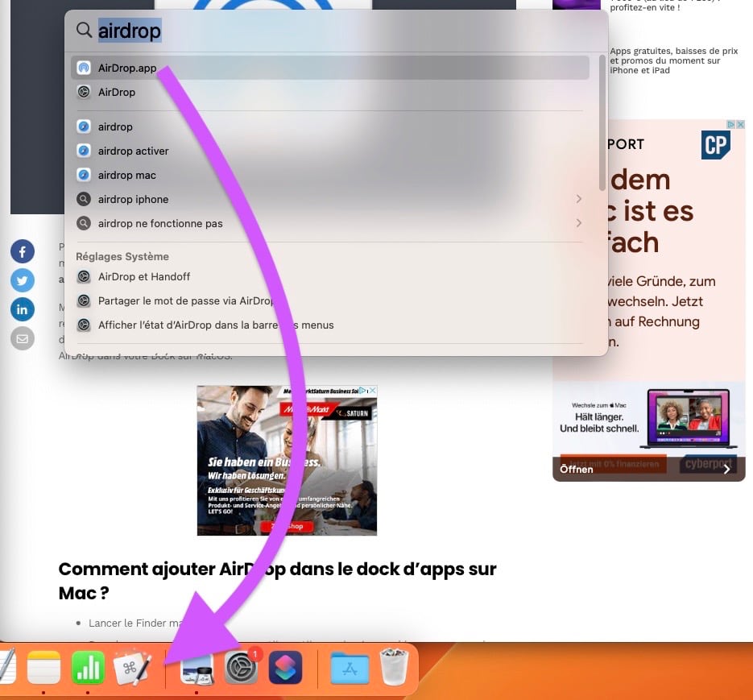Open TextEdit at the Dock's left edge
Screen dimensions: 753x700
(8, 667)
